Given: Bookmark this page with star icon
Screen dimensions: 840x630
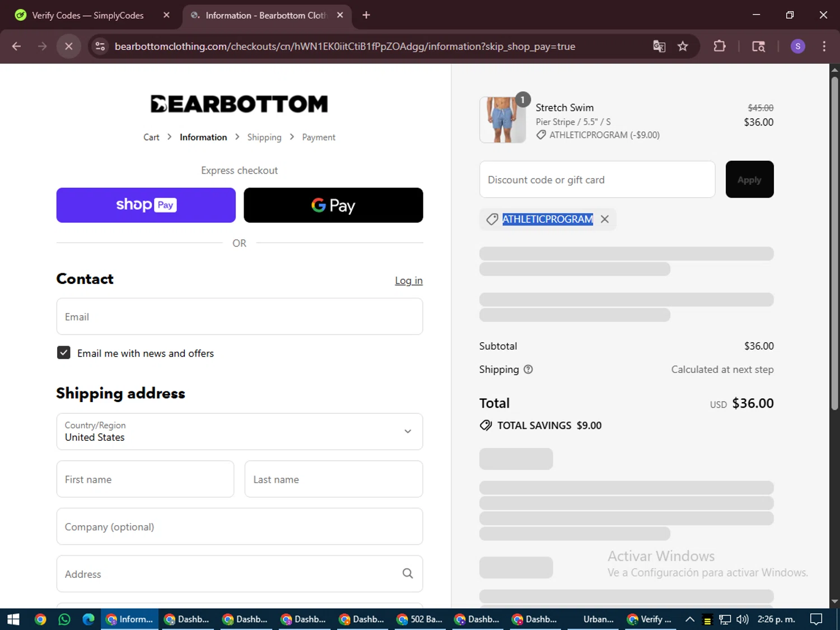Looking at the screenshot, I should pos(683,46).
